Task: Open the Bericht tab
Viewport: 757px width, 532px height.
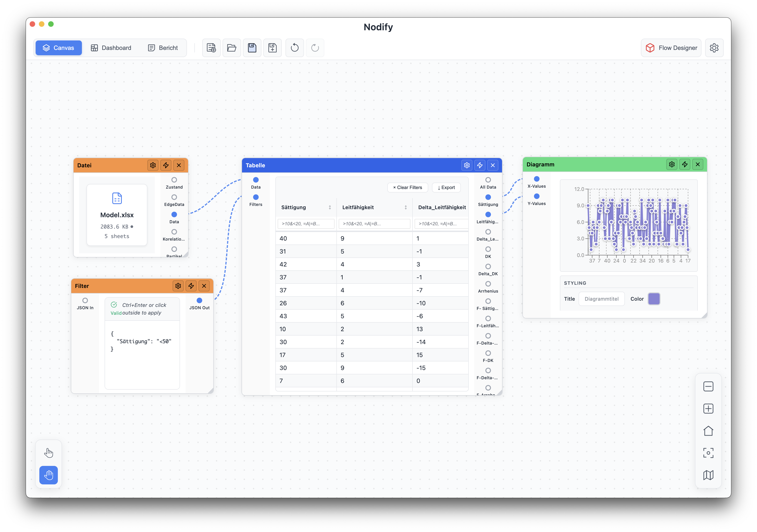Action: [x=163, y=48]
